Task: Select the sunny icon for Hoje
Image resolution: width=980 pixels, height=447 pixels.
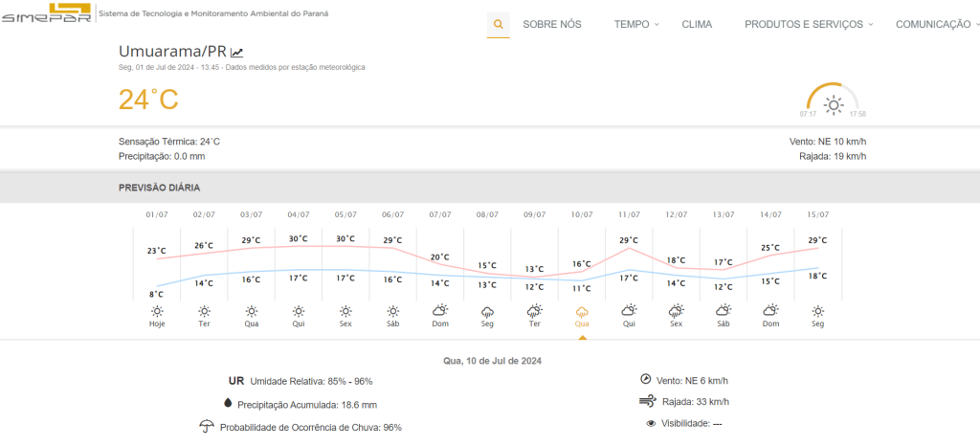Action: click(x=157, y=311)
